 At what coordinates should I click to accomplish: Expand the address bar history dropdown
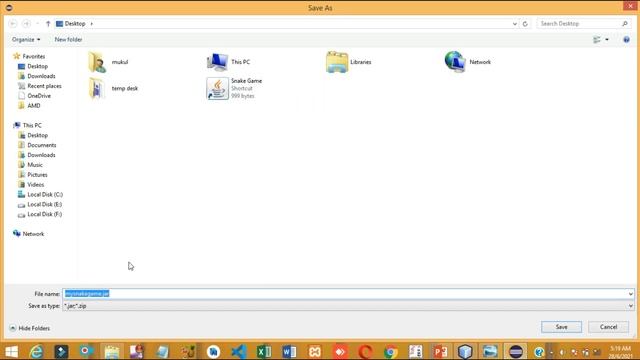514,24
